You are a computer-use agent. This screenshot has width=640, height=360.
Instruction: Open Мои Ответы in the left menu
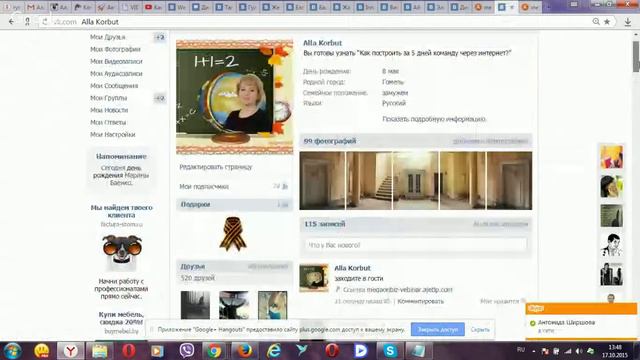pyautogui.click(x=108, y=122)
